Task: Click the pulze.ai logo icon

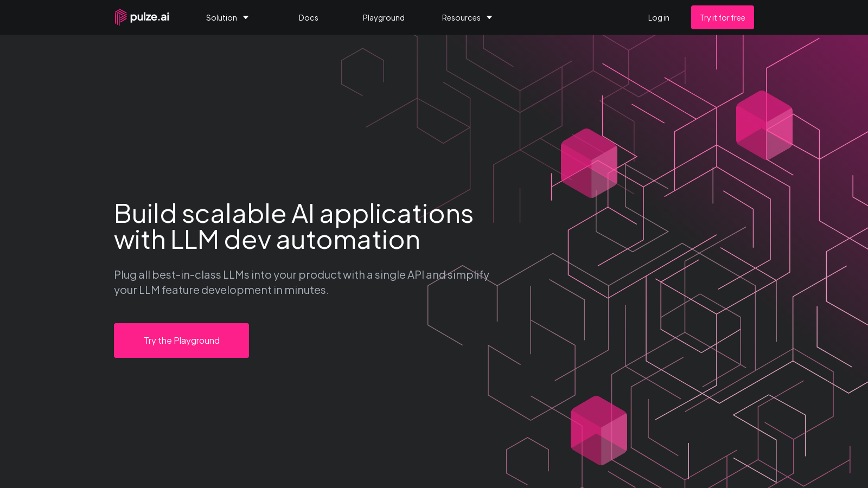Action: pyautogui.click(x=120, y=17)
